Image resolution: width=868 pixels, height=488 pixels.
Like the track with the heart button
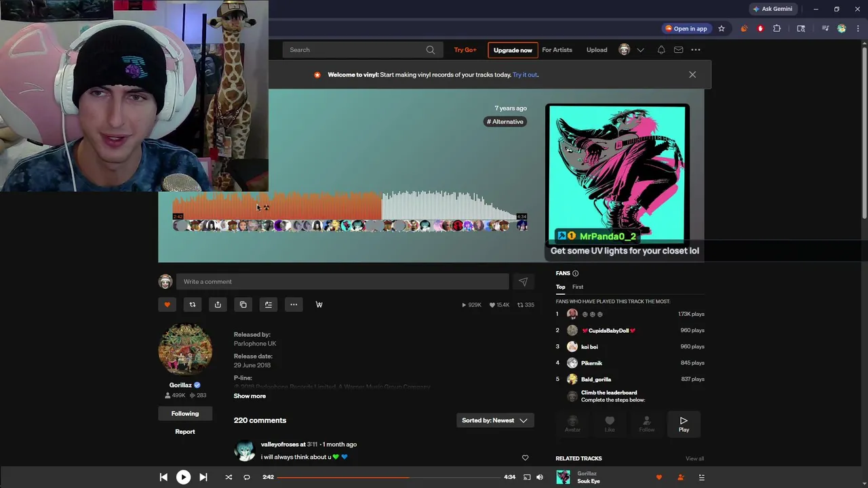coord(167,304)
